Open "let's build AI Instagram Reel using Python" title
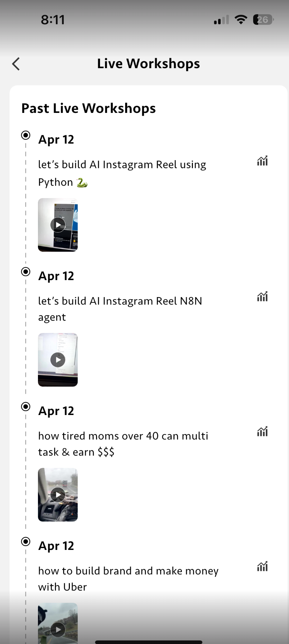Viewport: 289px width, 644px height. [122, 173]
